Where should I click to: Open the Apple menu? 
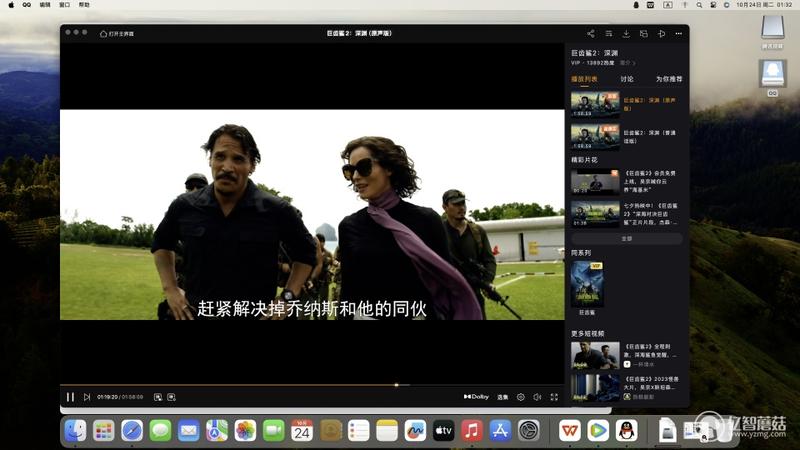tap(11, 5)
